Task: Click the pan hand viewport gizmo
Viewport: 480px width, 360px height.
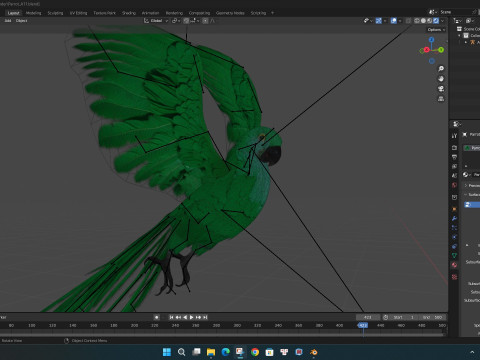Action: 441,79
